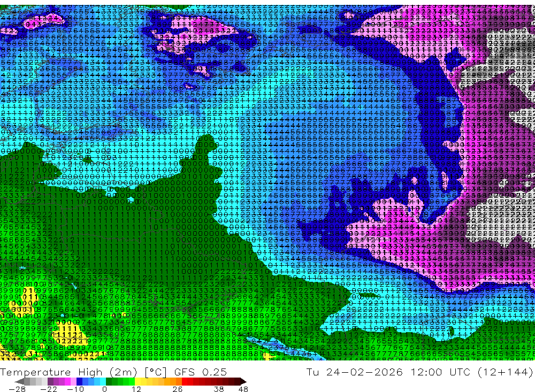Select the darkest green swatch above label 0
The image size is (535, 392).
coord(109,382)
